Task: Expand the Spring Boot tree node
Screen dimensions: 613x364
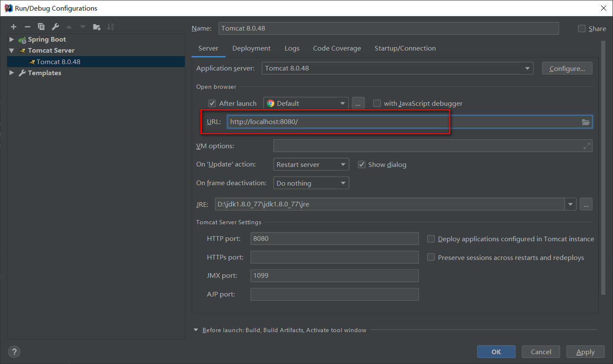Action: [x=11, y=39]
